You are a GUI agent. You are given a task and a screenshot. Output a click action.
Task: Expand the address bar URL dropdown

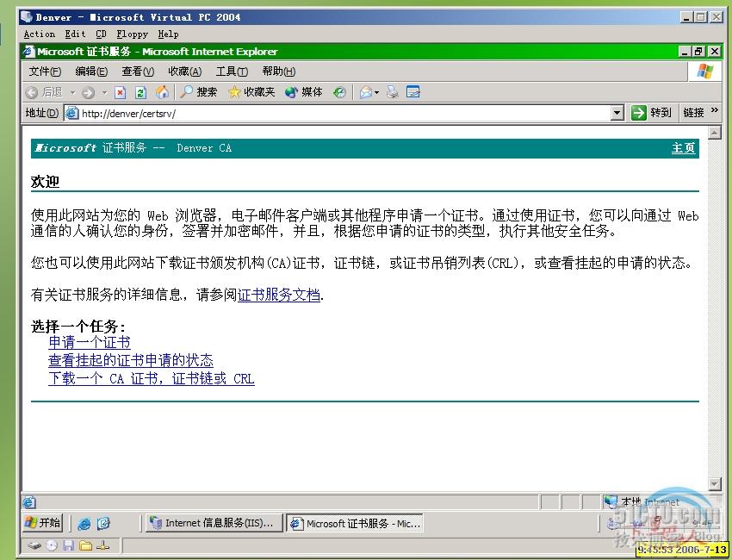click(617, 113)
